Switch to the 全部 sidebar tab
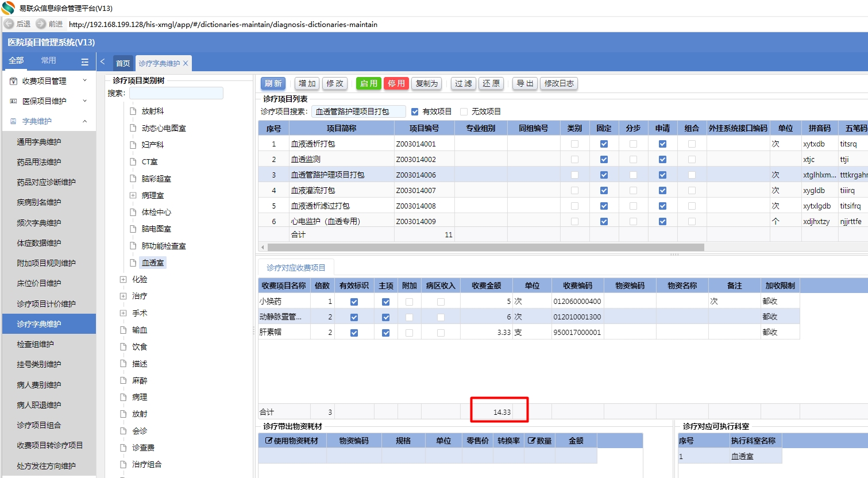The height and width of the screenshot is (478, 868). coord(16,60)
